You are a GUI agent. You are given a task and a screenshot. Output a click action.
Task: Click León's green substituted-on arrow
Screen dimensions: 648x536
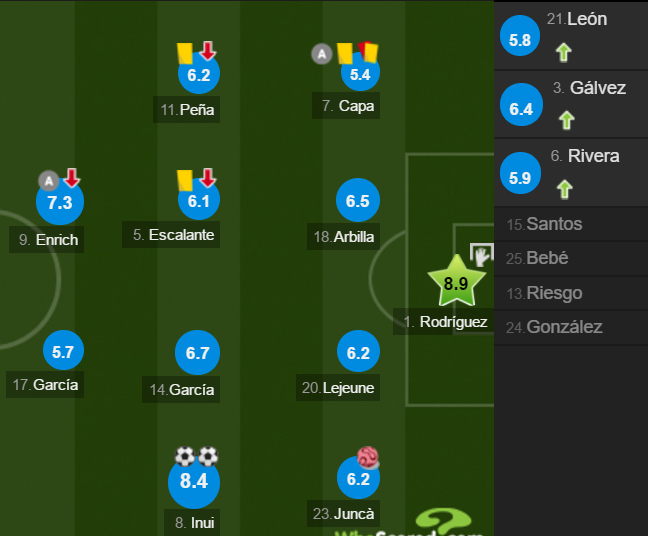563,51
